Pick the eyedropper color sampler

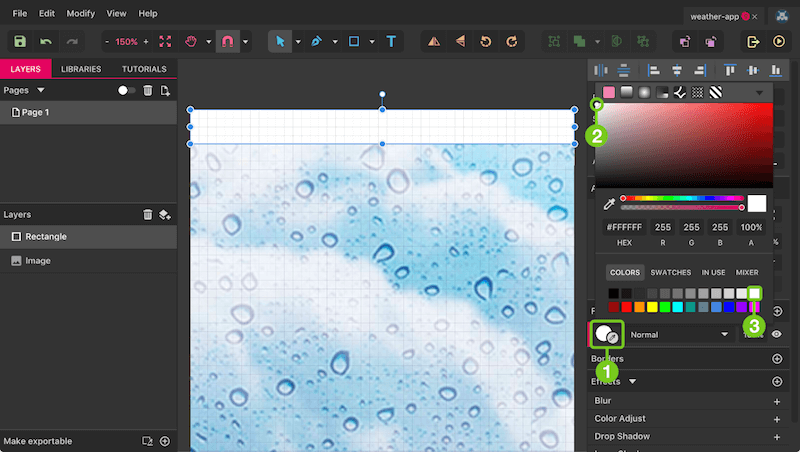[609, 204]
